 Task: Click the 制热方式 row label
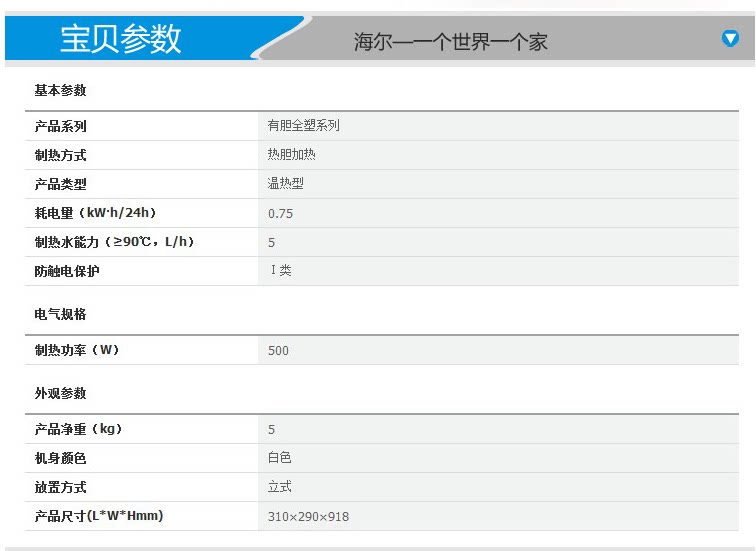pyautogui.click(x=61, y=155)
